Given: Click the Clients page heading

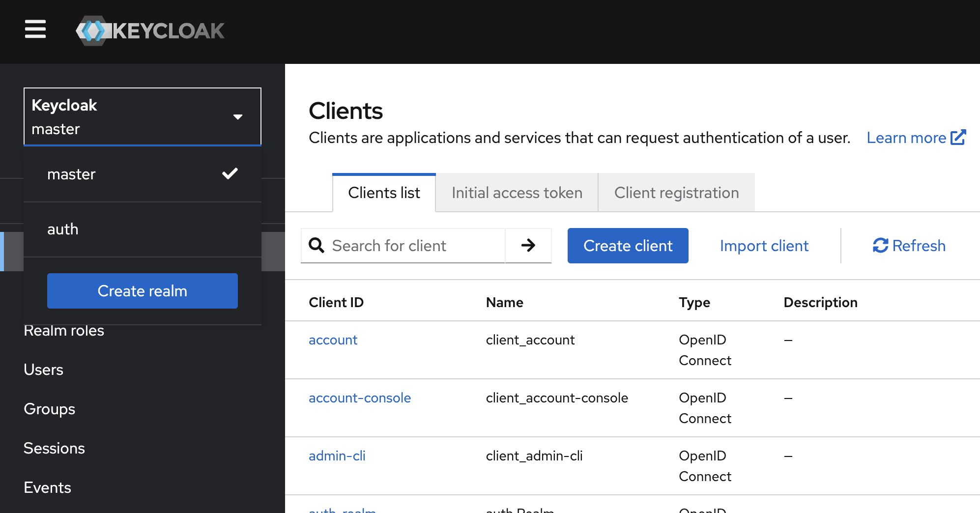Looking at the screenshot, I should pos(346,111).
